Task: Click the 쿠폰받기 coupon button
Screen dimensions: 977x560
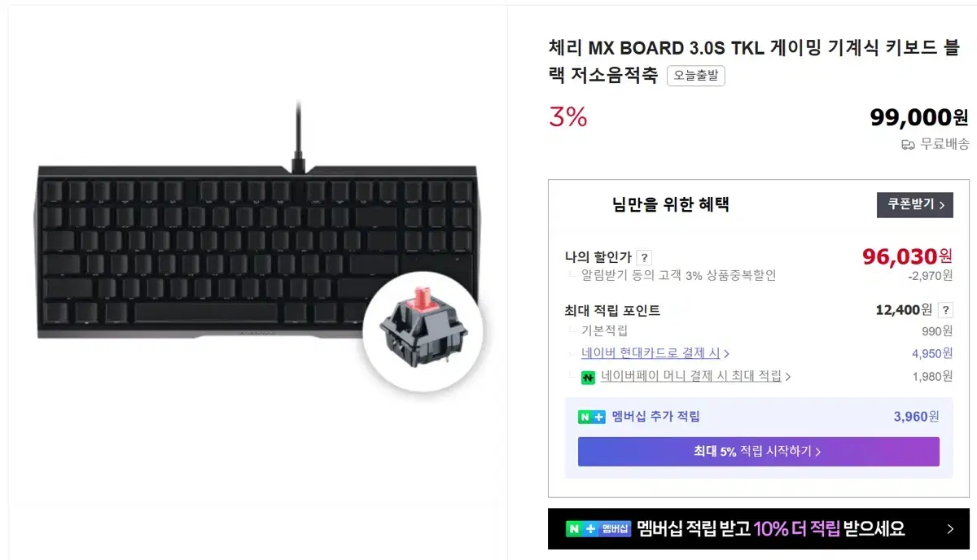Action: 914,204
